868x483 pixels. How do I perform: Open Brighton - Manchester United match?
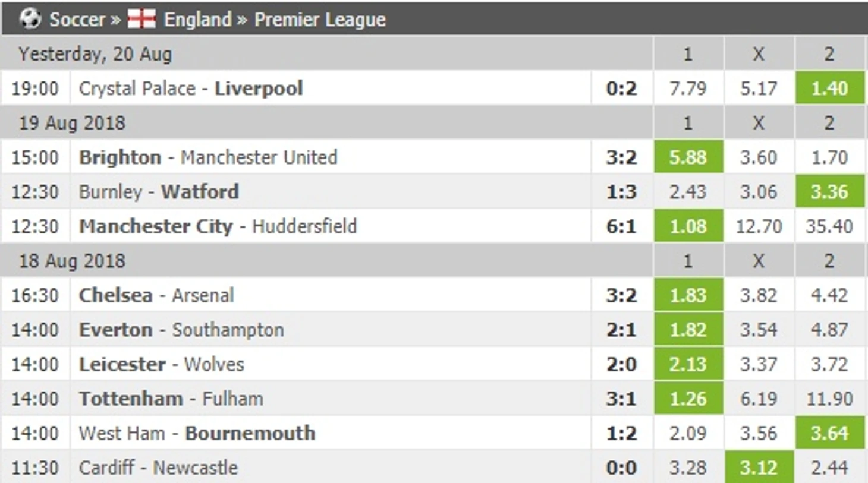point(208,157)
